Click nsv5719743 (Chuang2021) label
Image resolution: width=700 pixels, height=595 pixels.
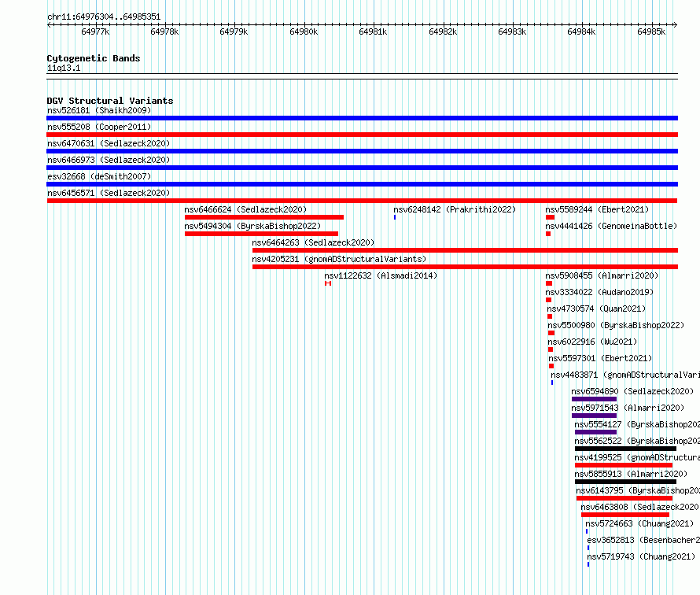pos(641,556)
